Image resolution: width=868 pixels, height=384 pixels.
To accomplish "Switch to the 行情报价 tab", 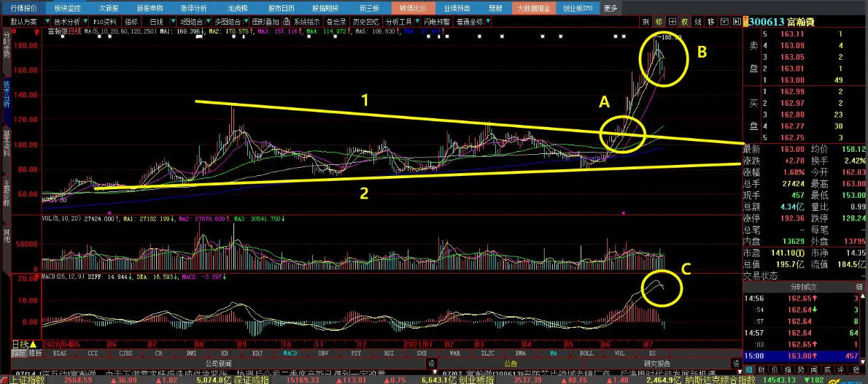I will coord(24,8).
